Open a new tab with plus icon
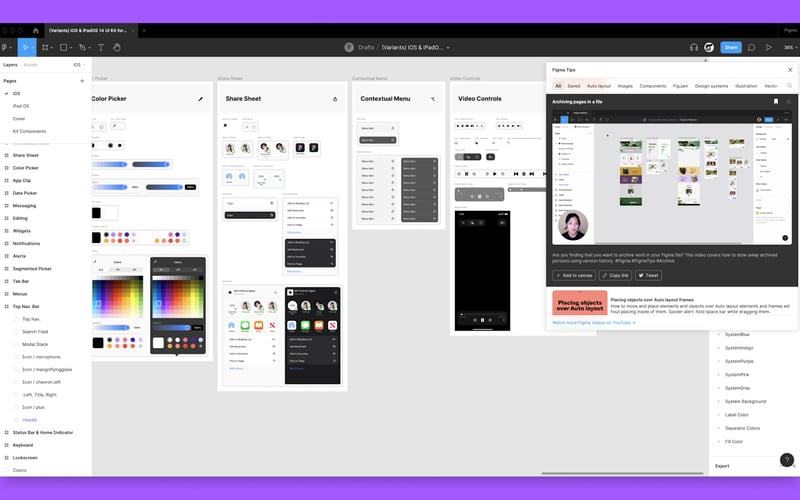This screenshot has width=800, height=500. (144, 31)
